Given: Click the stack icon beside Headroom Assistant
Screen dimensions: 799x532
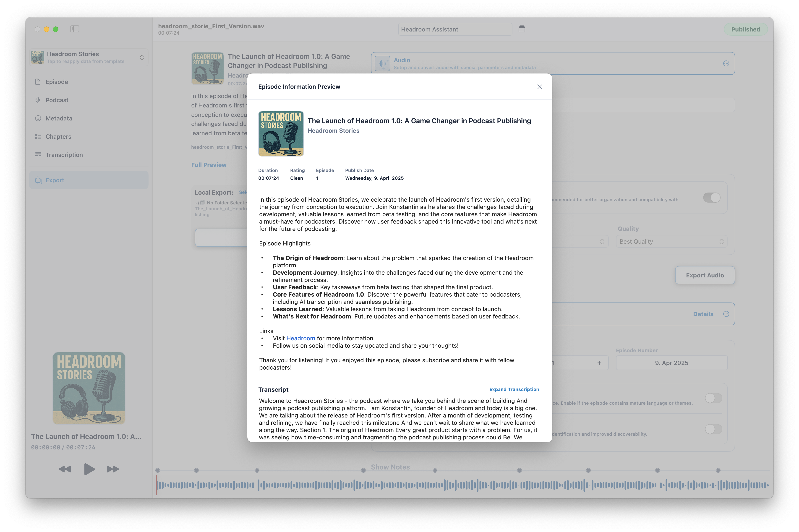Looking at the screenshot, I should (x=522, y=29).
